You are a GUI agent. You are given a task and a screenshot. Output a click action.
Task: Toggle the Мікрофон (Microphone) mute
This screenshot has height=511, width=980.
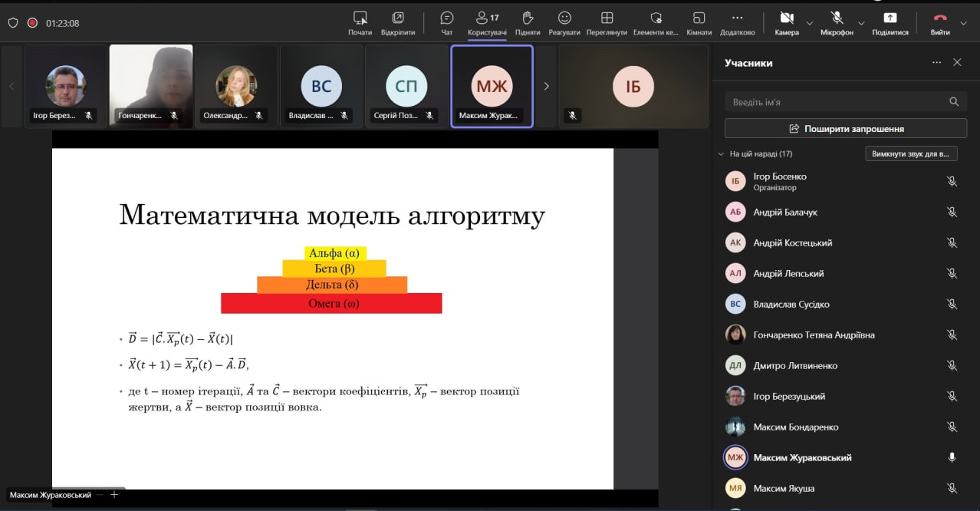[x=837, y=18]
